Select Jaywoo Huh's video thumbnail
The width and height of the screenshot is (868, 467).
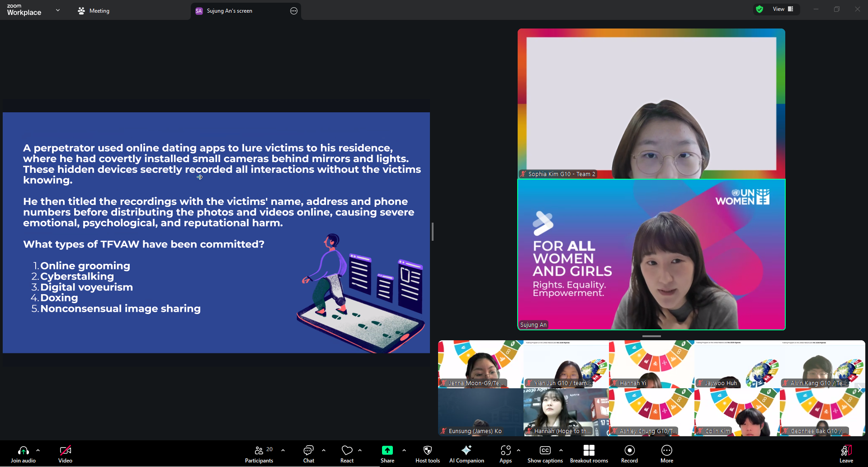pos(737,364)
